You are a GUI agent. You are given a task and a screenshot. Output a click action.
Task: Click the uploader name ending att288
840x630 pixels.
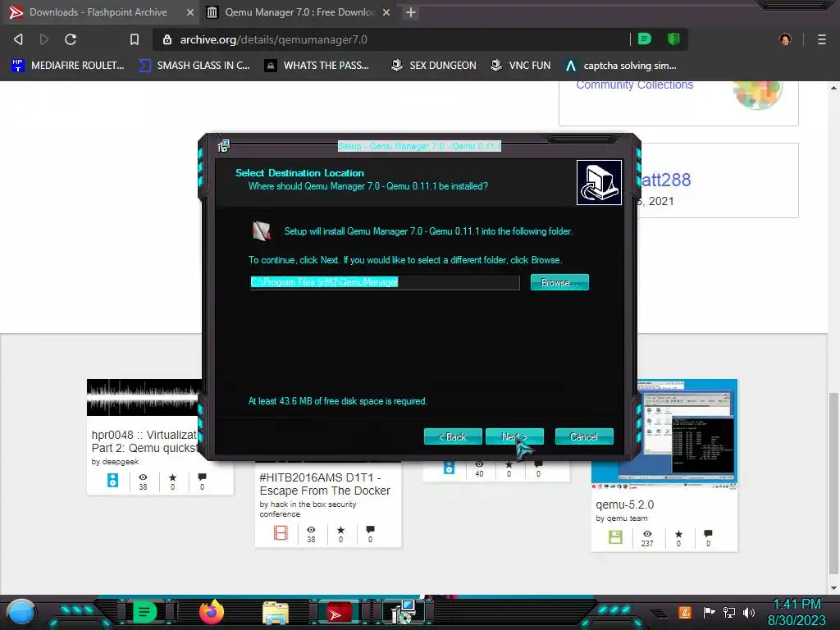[665, 180]
